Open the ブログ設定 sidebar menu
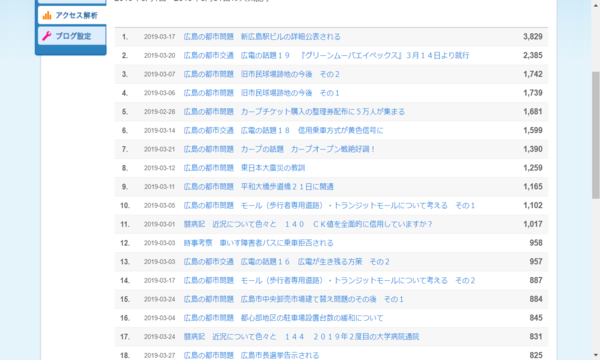Screen dimensions: 600x360 72,36
